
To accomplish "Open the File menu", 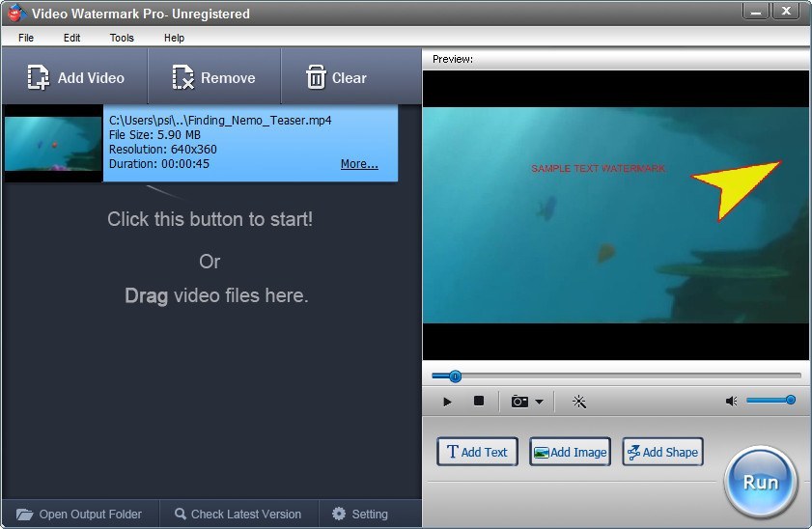I will [x=26, y=38].
